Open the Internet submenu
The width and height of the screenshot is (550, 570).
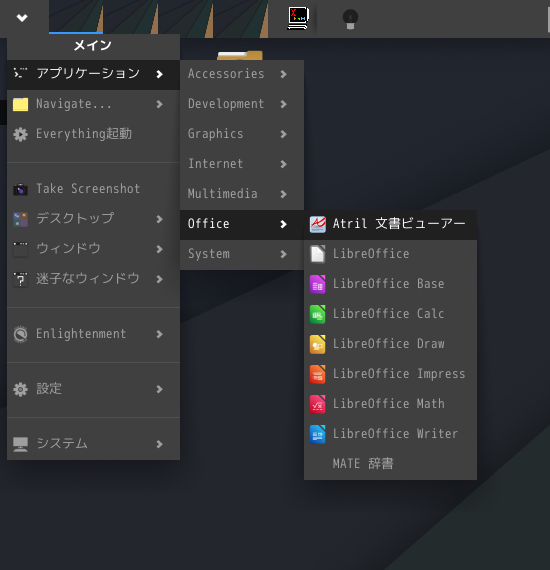(x=242, y=164)
